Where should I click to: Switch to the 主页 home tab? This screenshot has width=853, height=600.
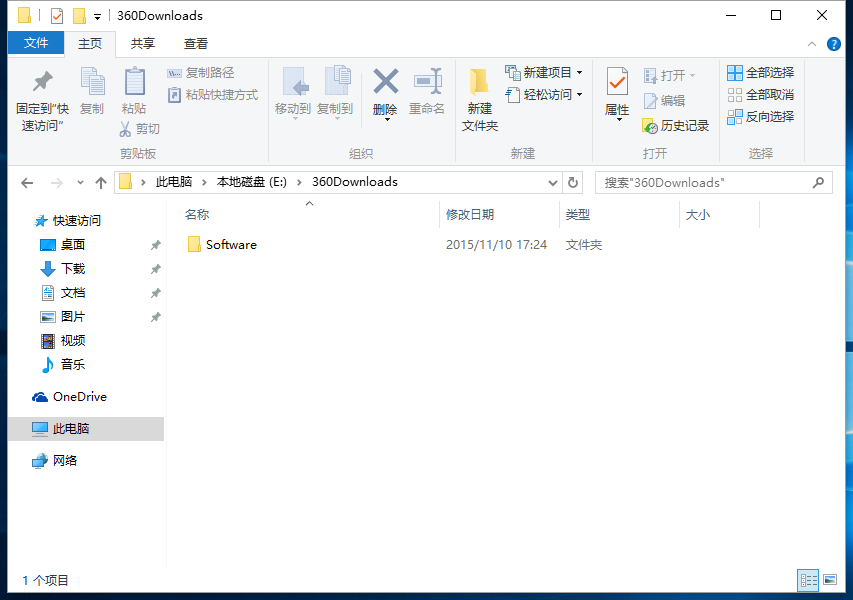point(90,44)
